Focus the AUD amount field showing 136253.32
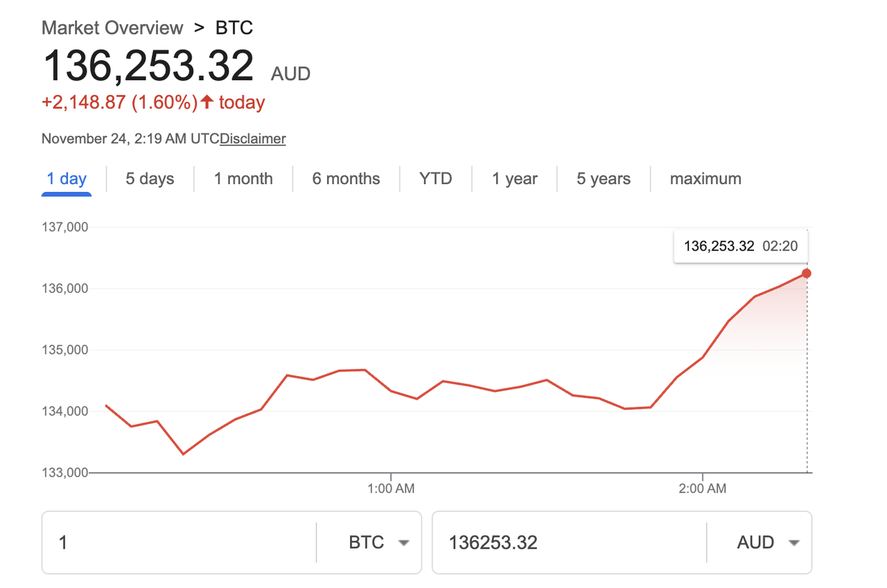This screenshot has width=887, height=588. click(568, 542)
